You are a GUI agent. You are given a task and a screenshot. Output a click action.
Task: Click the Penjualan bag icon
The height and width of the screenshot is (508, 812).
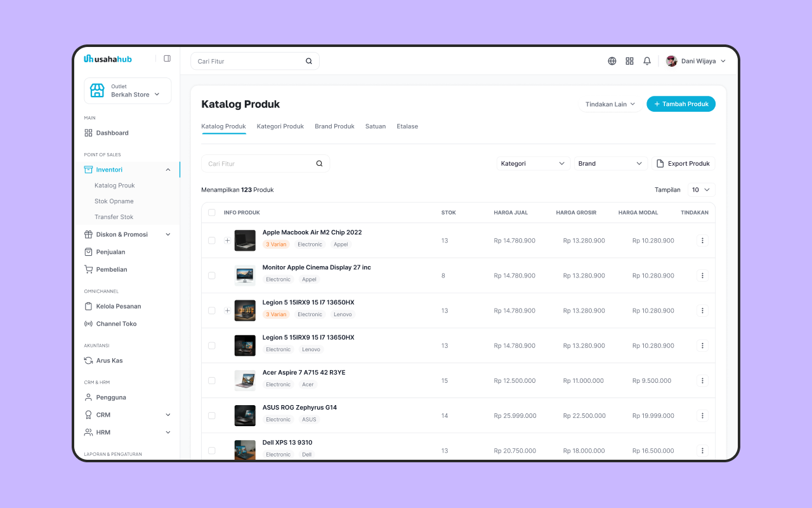(x=88, y=252)
